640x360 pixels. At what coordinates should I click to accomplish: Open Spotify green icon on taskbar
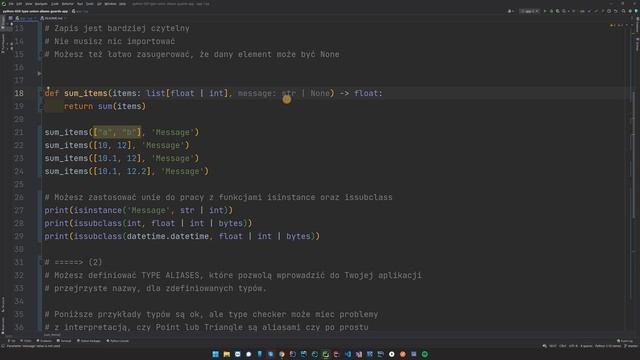tap(424, 354)
